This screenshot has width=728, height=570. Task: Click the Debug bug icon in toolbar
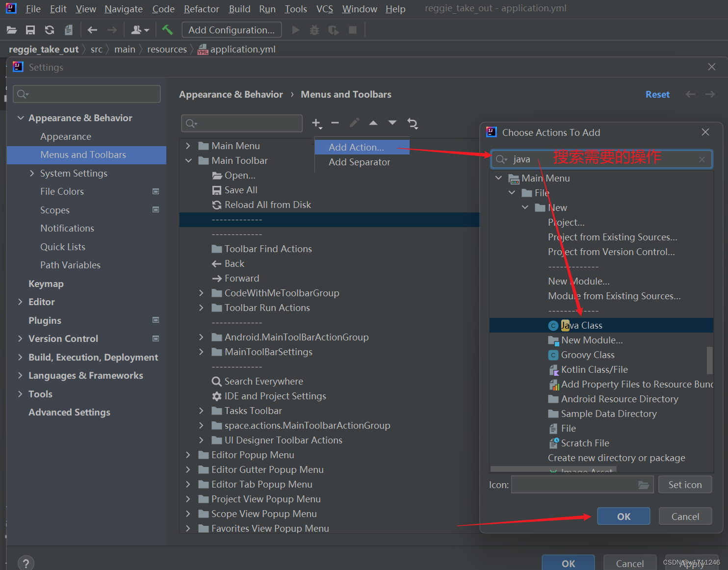click(314, 30)
